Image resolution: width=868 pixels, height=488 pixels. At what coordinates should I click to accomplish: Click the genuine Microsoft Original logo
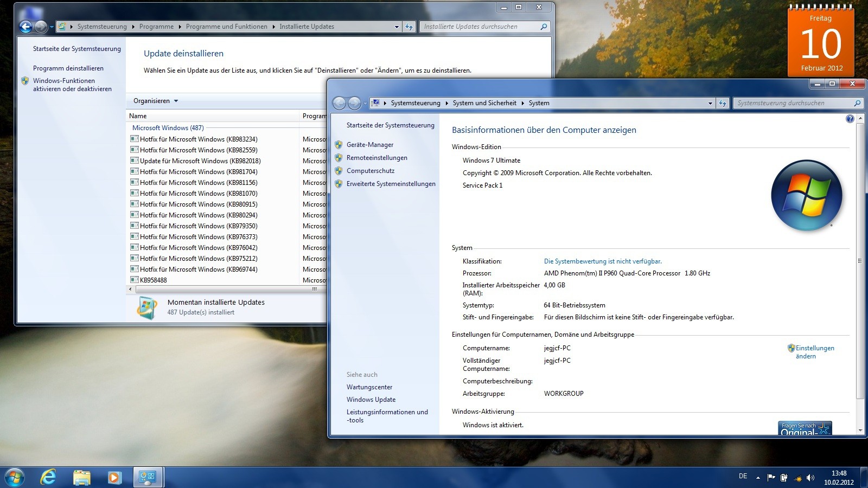805,428
